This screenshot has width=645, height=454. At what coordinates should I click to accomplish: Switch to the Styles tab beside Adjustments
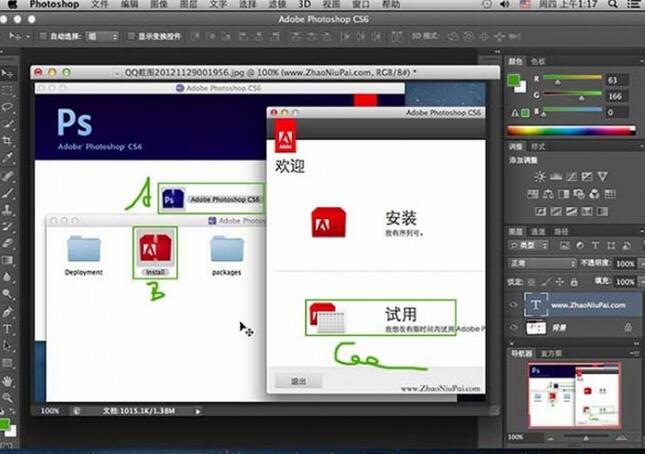(x=538, y=147)
